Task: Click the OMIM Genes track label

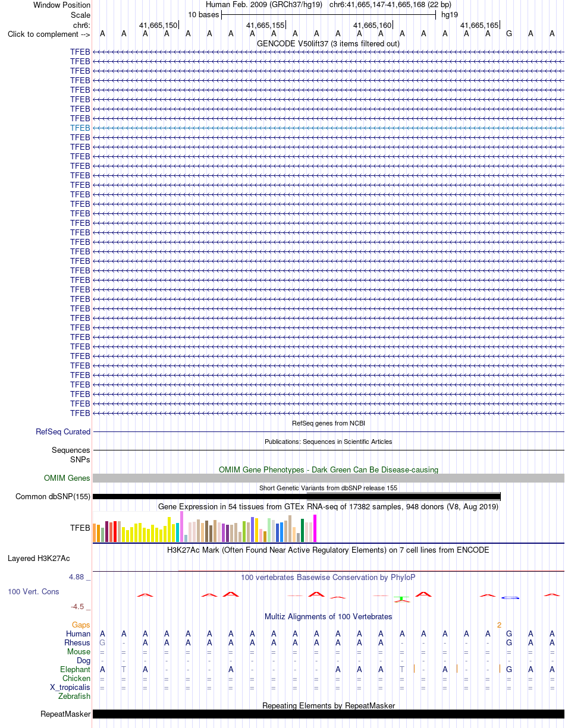Action: tap(67, 478)
